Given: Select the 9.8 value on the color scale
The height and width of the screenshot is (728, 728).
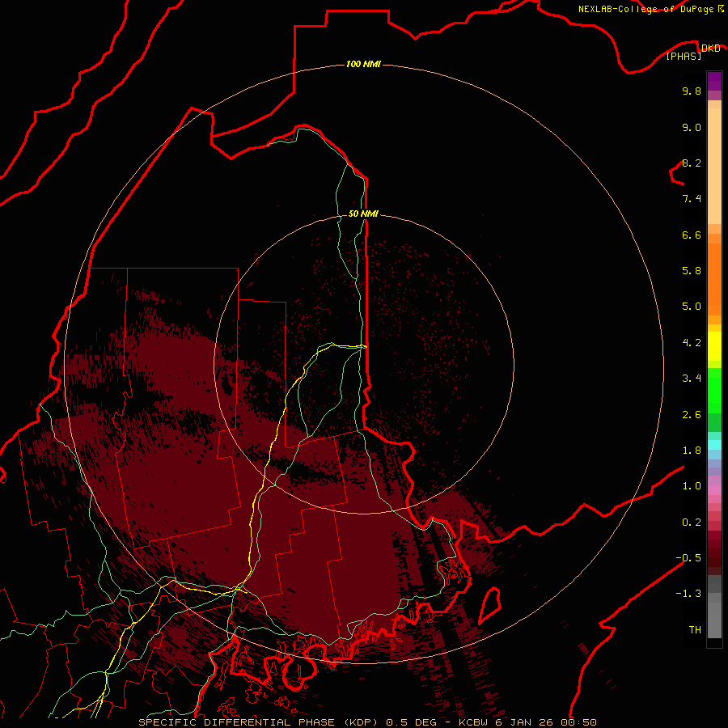Looking at the screenshot, I should tap(692, 91).
